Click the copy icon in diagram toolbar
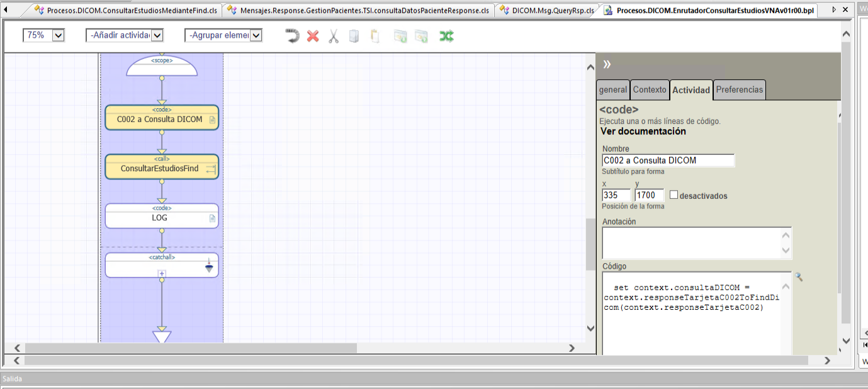This screenshot has width=868, height=389. pyautogui.click(x=354, y=36)
